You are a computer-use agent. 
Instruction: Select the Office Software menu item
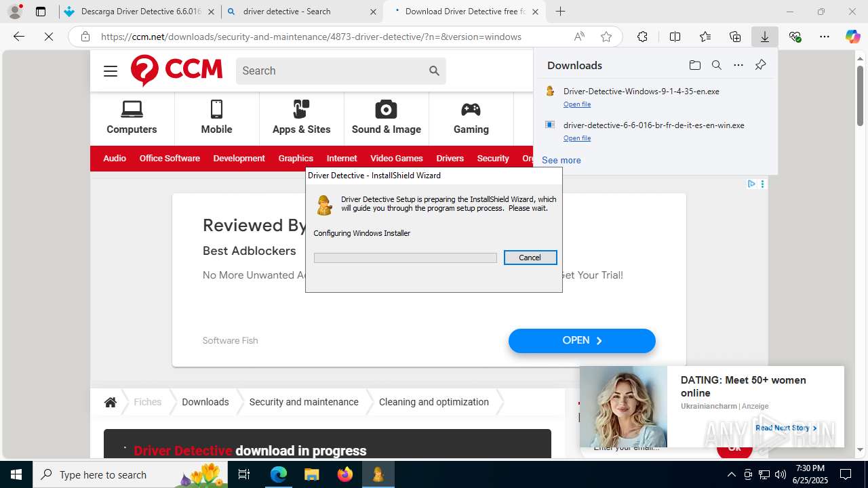point(170,158)
